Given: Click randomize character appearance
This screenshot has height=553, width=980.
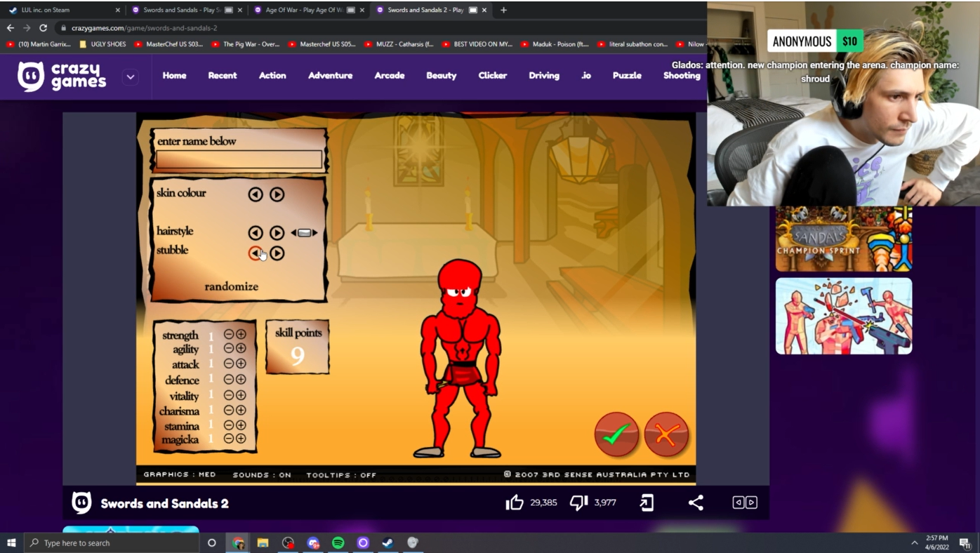Looking at the screenshot, I should [232, 286].
